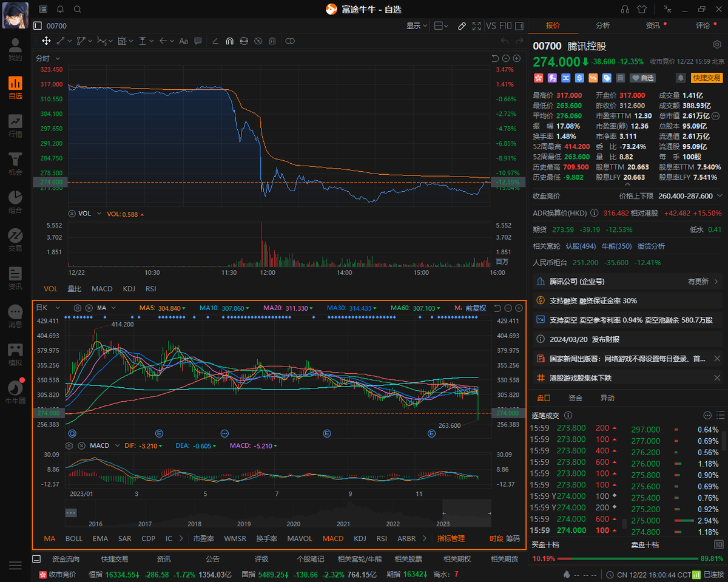Open the F10 company information
Screen dimensions: 728x582
pyautogui.click(x=505, y=26)
